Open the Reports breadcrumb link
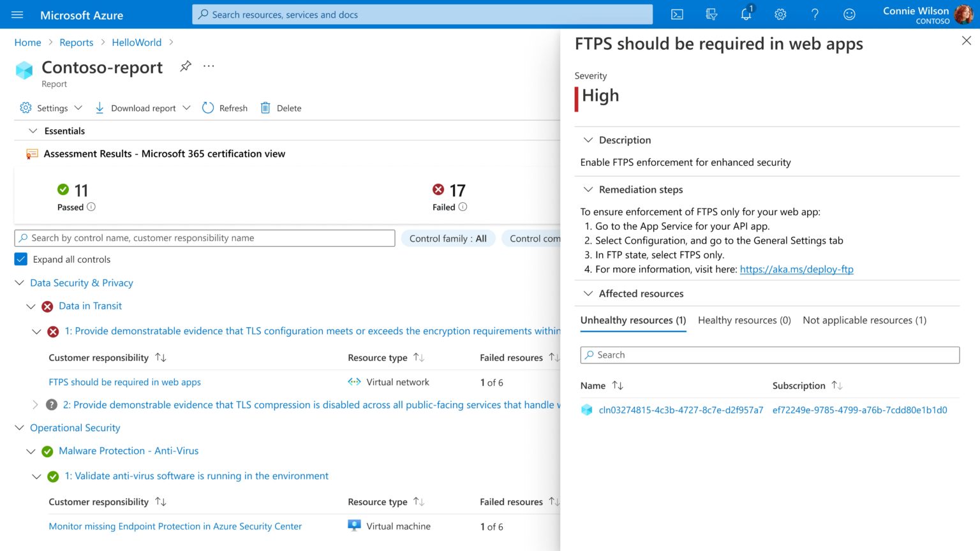 77,42
